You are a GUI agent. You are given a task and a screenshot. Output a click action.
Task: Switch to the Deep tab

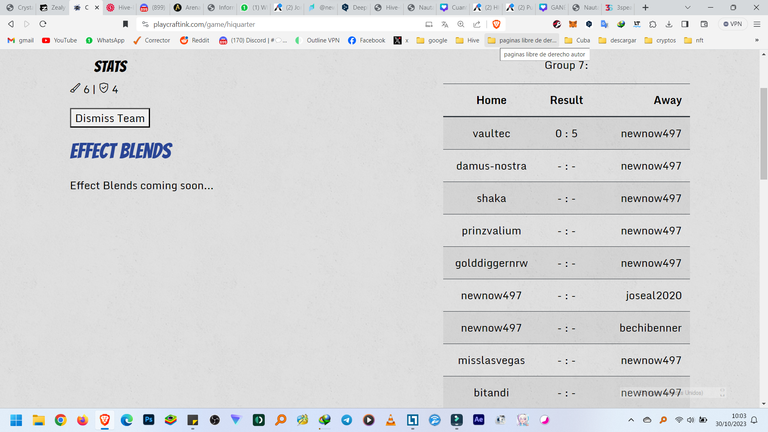coord(354,7)
